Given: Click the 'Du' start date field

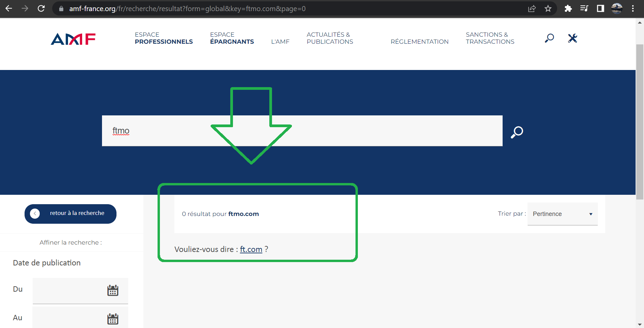Looking at the screenshot, I should click(80, 291).
